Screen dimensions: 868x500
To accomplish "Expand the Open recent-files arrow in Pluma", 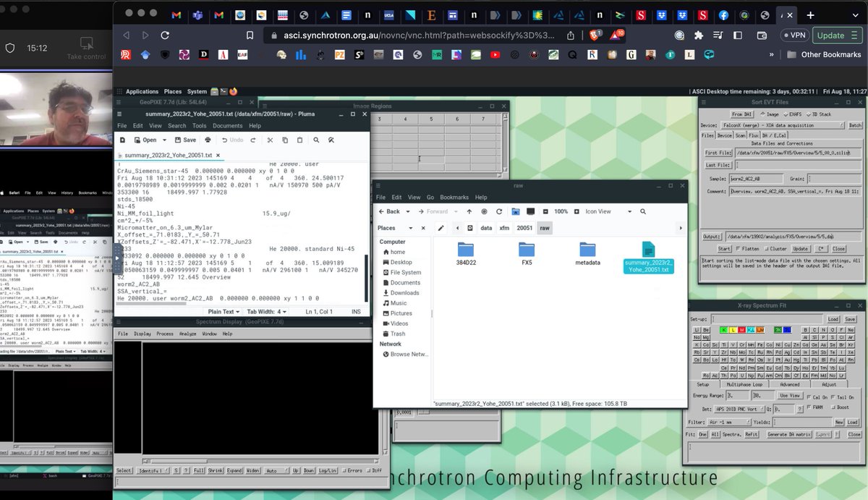I will tap(163, 140).
